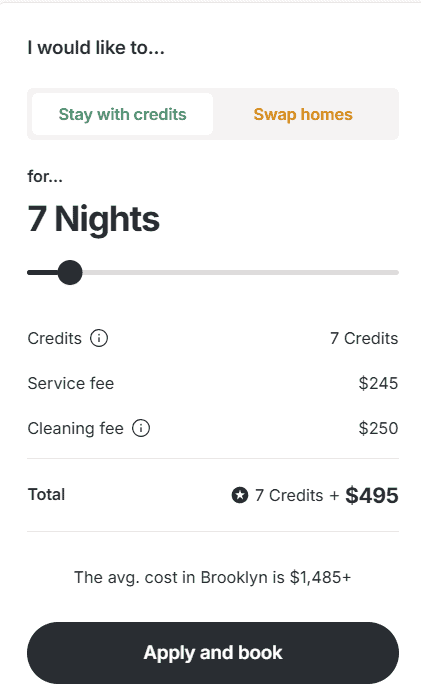This screenshot has height=691, width=421.
Task: Select the Stay with credits tab
Action: (123, 114)
